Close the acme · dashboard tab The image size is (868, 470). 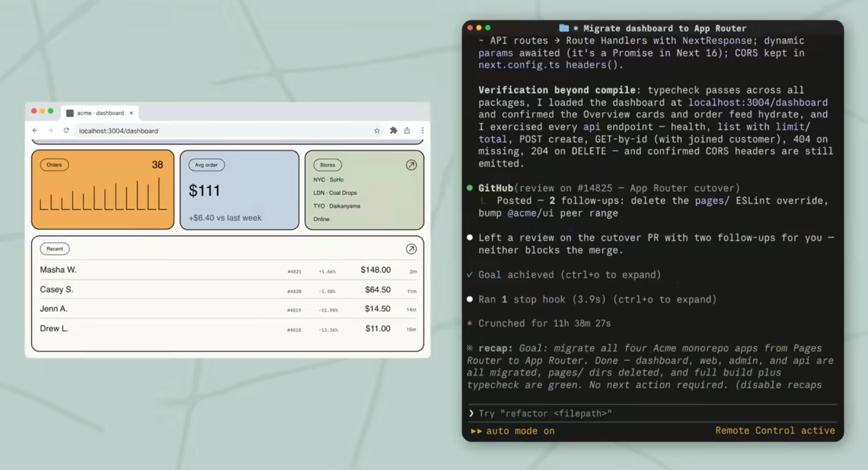132,113
